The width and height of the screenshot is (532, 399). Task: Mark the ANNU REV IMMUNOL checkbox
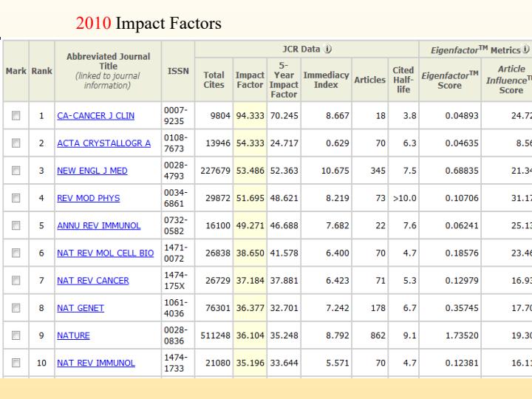tap(16, 225)
